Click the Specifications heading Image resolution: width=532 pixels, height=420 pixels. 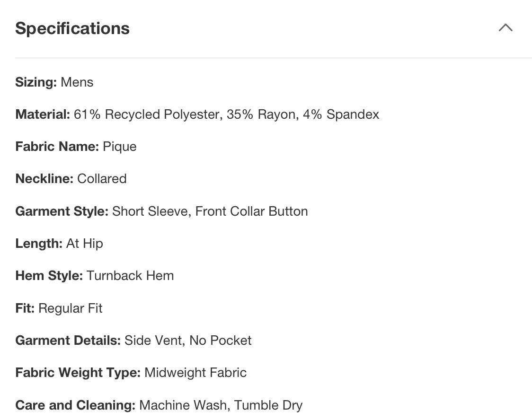72,28
